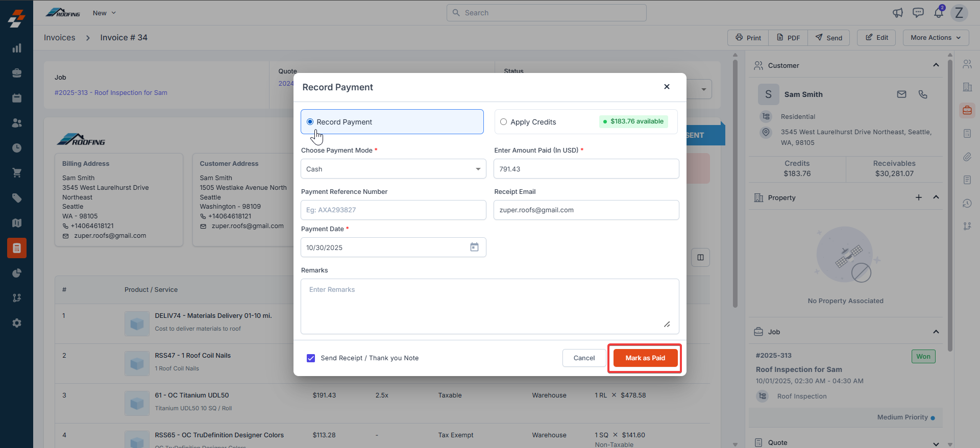Click the Enter Remarks text area
The width and height of the screenshot is (980, 448).
(x=489, y=306)
